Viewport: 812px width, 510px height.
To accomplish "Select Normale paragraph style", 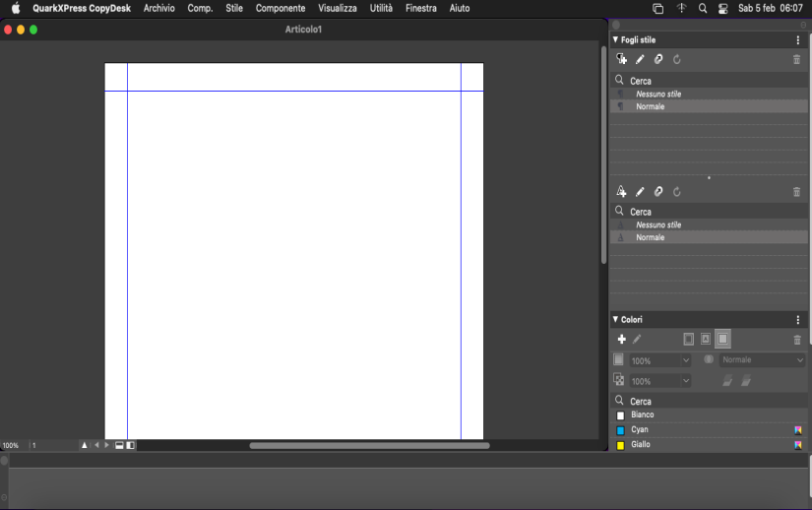I will pos(709,106).
